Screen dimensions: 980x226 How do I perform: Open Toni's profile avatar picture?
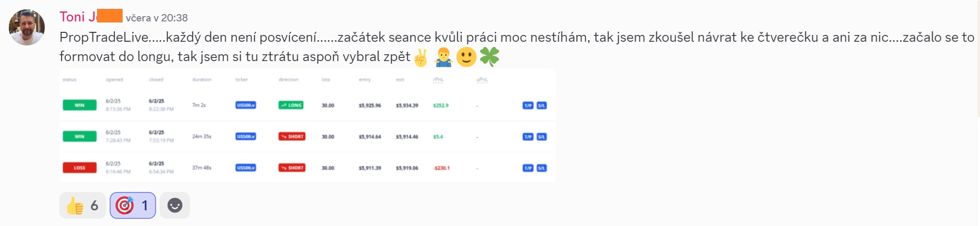(27, 27)
